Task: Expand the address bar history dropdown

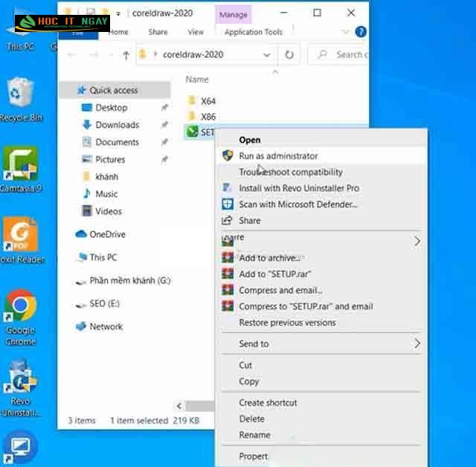Action: pyautogui.click(x=266, y=55)
